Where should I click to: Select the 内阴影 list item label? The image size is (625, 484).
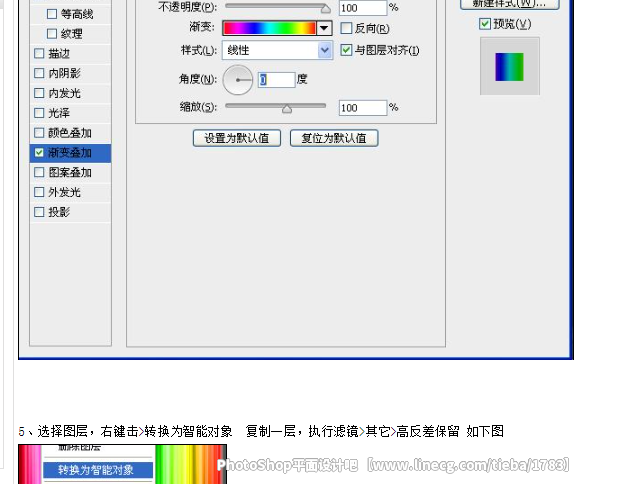[x=65, y=73]
